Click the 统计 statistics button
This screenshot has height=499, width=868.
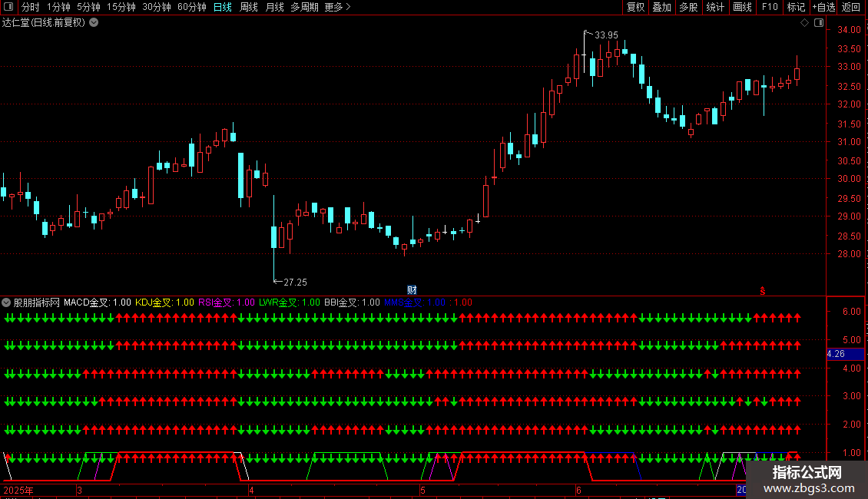(715, 7)
